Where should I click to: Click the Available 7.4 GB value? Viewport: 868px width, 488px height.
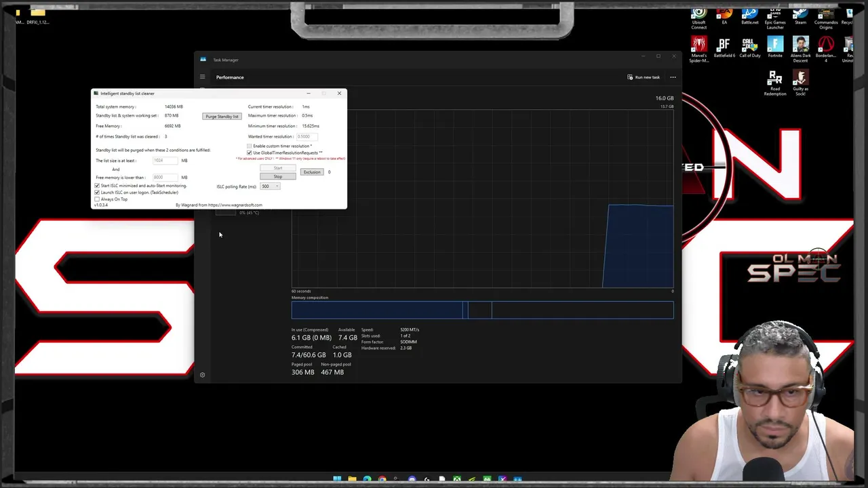pyautogui.click(x=347, y=338)
